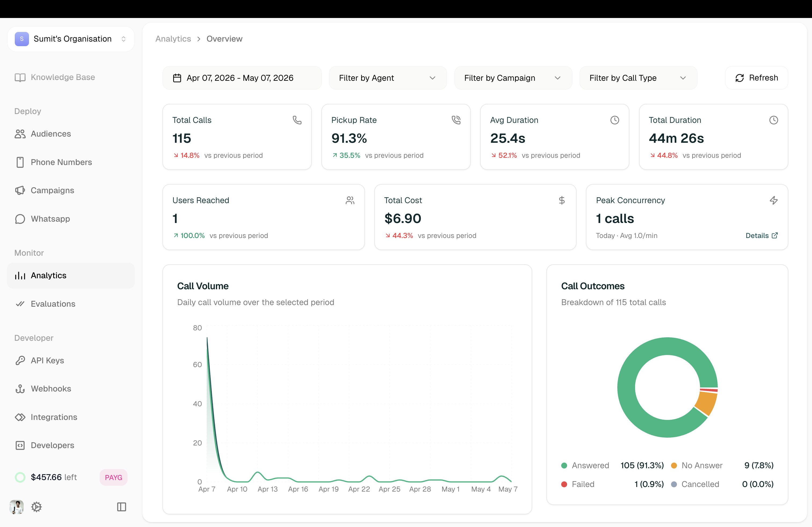Screen dimensions: 812x527
Task: Click the Users Reached people icon
Action: 350,200
